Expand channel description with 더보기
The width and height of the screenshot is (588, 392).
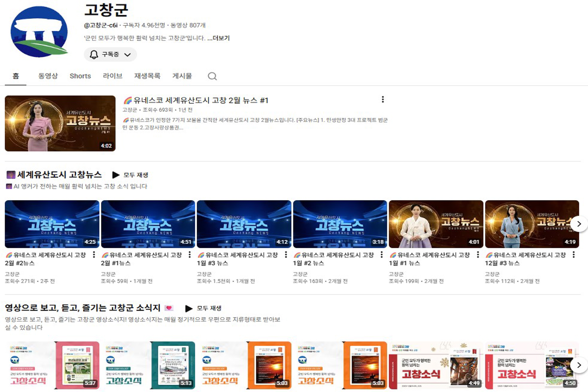221,38
